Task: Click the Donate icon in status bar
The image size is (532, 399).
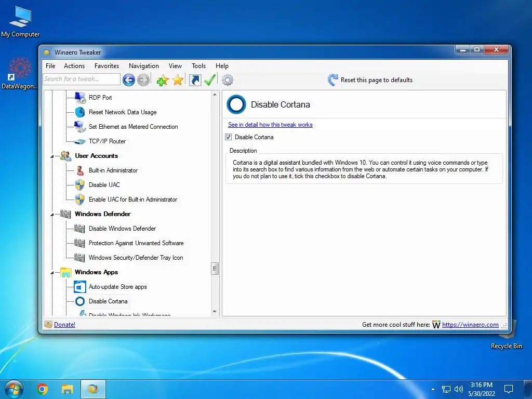Action: click(x=48, y=324)
